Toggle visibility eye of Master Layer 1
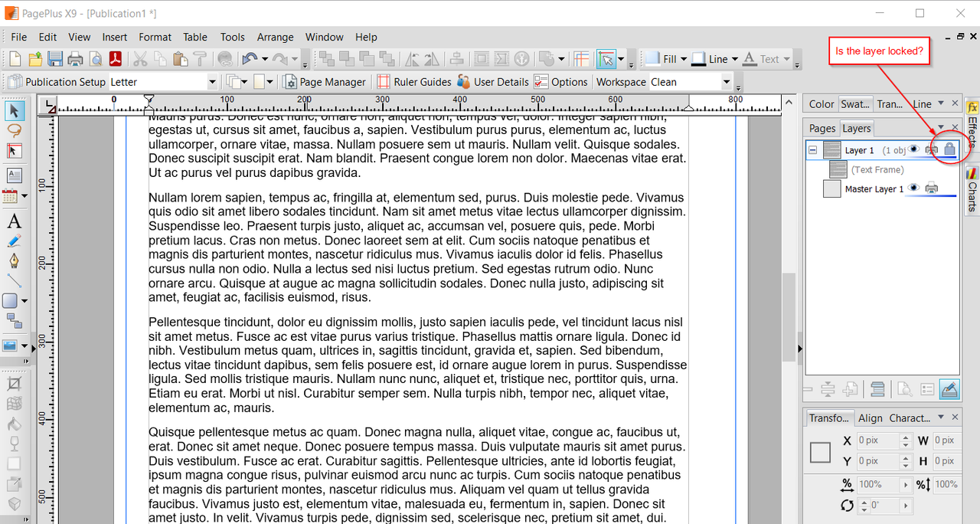This screenshot has width=980, height=524. 914,188
